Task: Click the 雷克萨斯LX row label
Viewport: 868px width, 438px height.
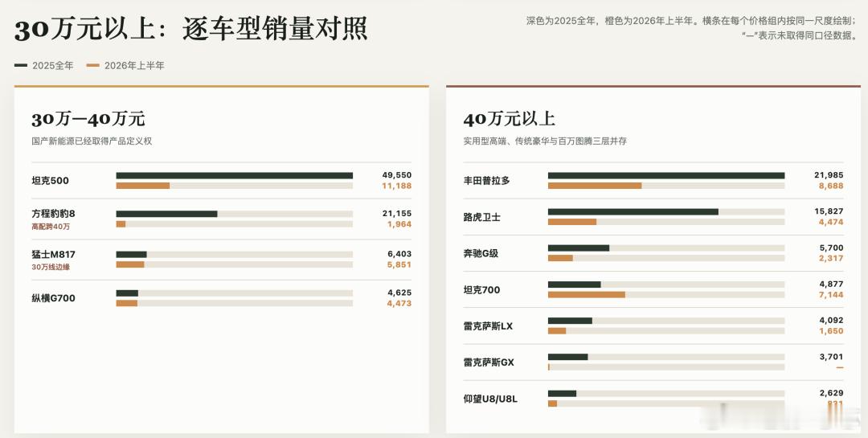Action: tap(489, 326)
